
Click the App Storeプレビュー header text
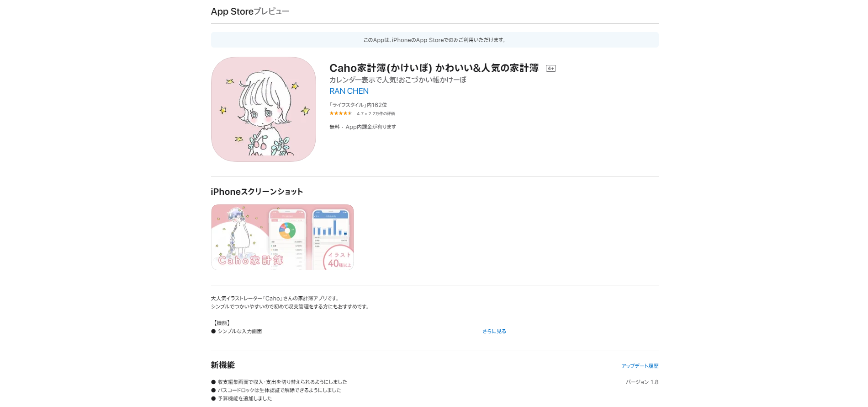250,11
